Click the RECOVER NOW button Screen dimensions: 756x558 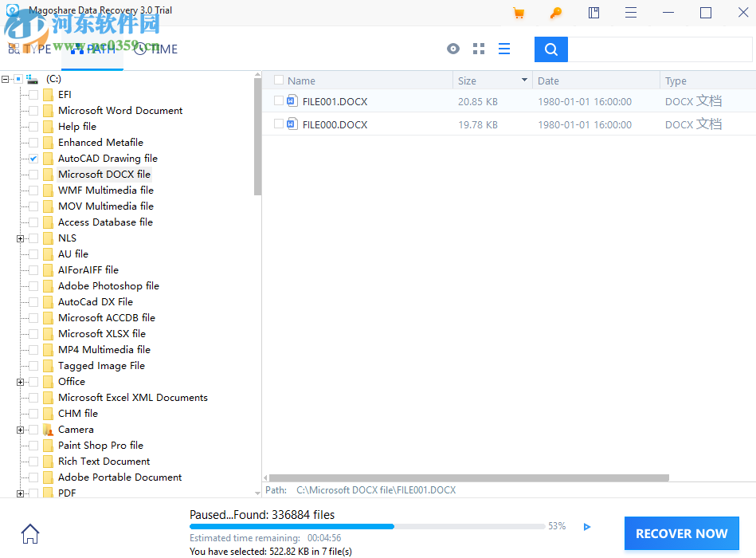tap(681, 533)
